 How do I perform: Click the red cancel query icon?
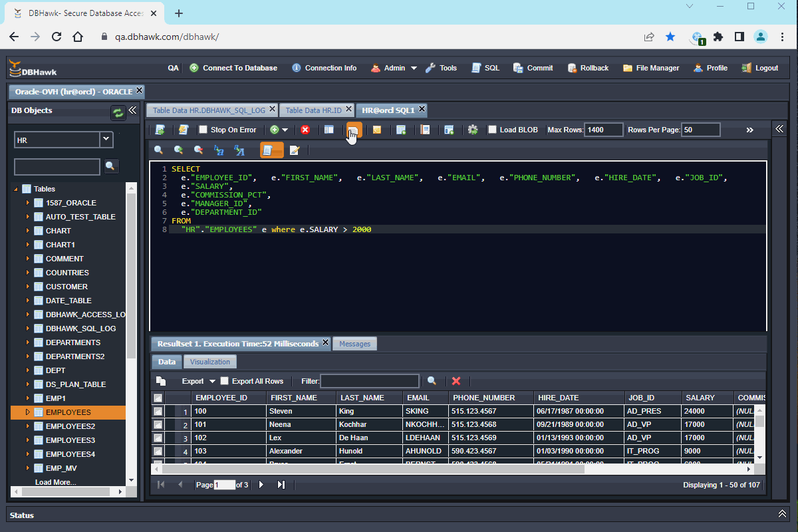point(305,130)
